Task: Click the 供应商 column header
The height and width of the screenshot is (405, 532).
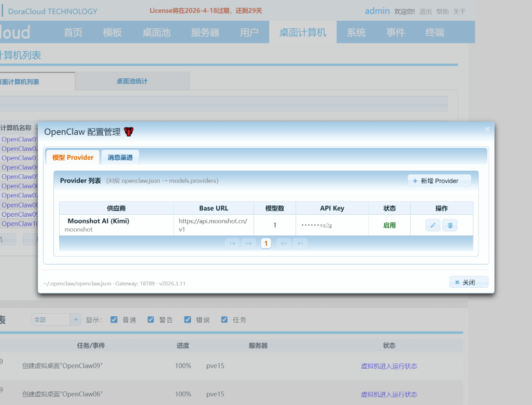Action: (x=116, y=208)
